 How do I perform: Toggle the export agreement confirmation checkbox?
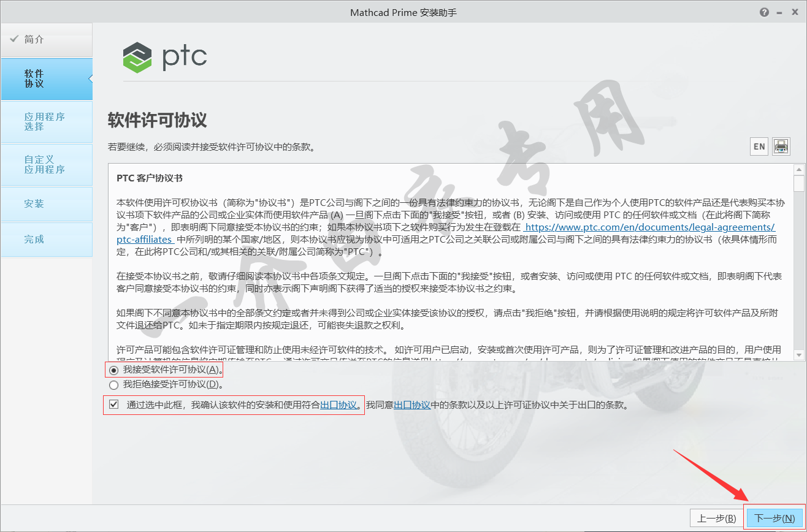(x=113, y=405)
